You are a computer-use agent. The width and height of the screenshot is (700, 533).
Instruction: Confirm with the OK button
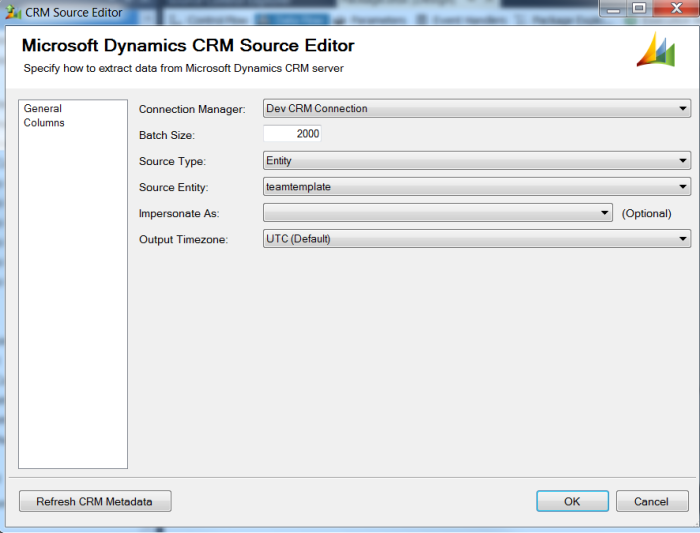coord(571,501)
